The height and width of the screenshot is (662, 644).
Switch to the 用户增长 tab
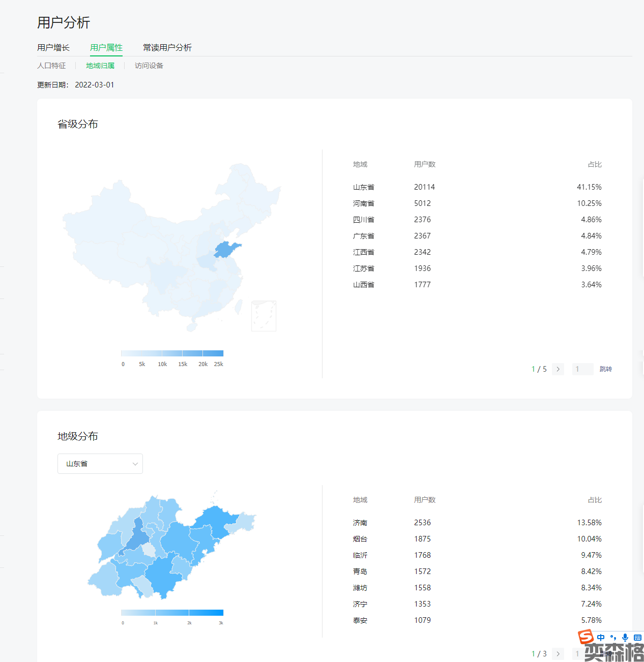tap(53, 47)
